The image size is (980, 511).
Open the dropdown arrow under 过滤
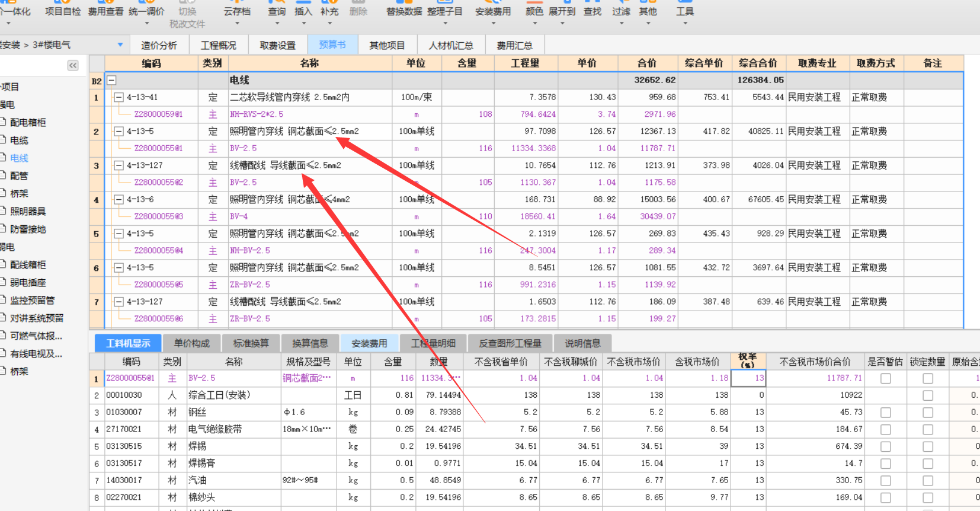coord(622,24)
